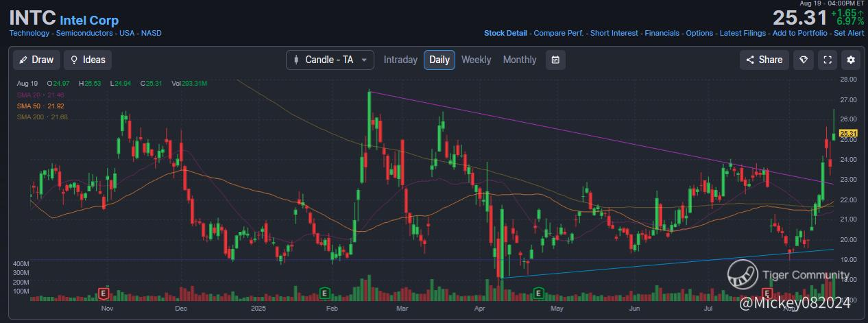Click the Share button
This screenshot has height=323, width=868.
(764, 60)
